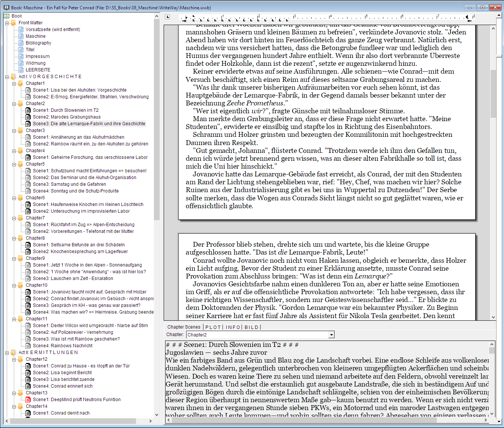
Task: Collapse the Chapter2 node
Action: tap(14, 104)
